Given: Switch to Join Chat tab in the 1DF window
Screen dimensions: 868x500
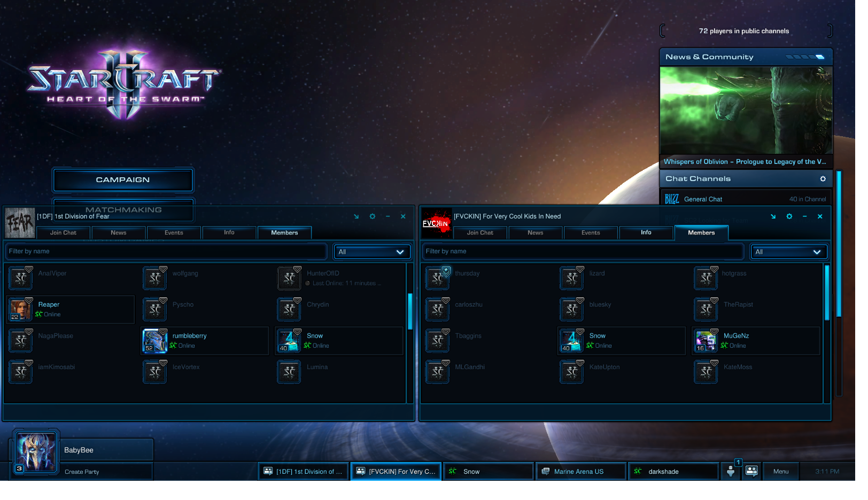Looking at the screenshot, I should pos(63,233).
